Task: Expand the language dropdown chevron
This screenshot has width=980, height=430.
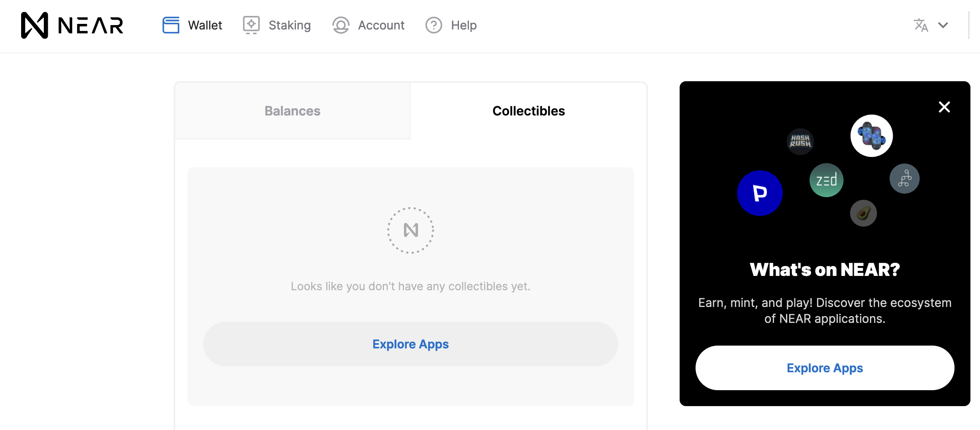Action: [943, 25]
